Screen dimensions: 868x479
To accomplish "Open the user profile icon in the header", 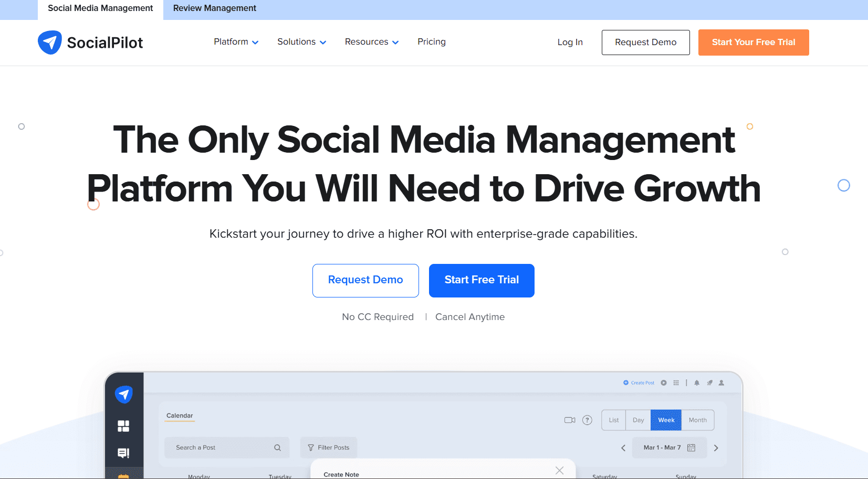I will click(721, 382).
